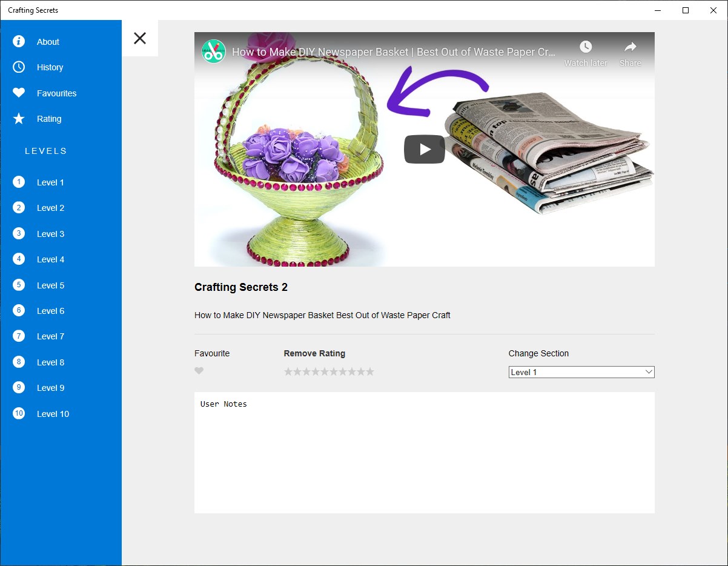Click the number 1 level badge
728x566 pixels.
[19, 182]
